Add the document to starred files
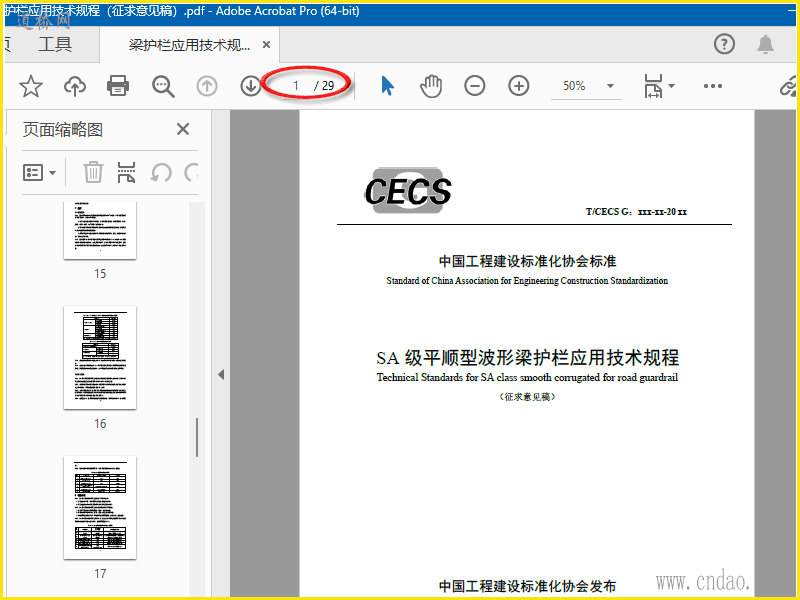Viewport: 800px width, 600px height. [31, 86]
